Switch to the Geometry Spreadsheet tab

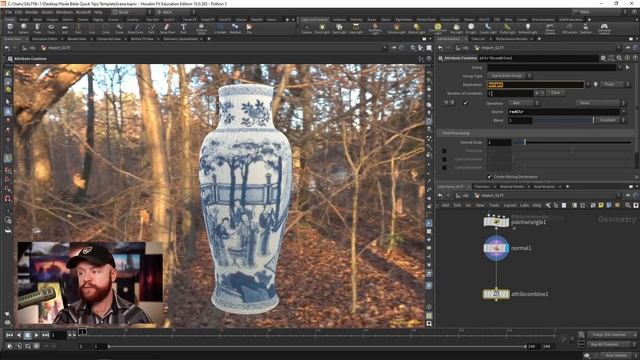point(180,39)
